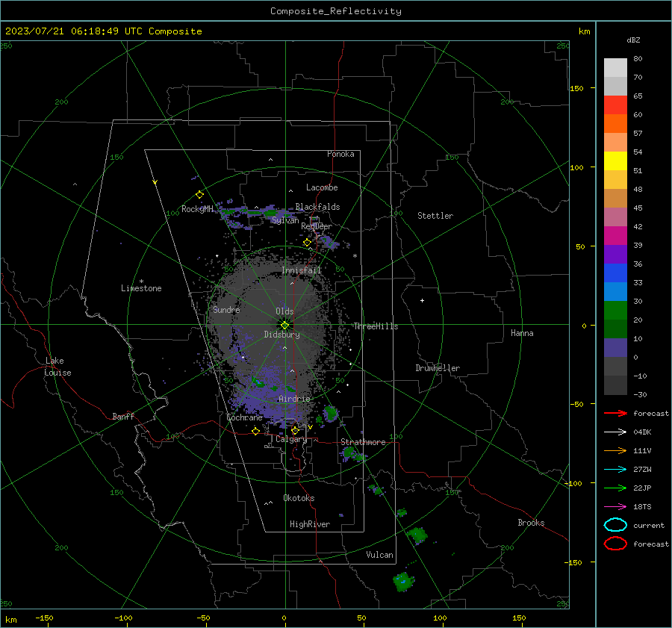Click the yellow diamond marker near RedDeer
Image resolution: width=672 pixels, height=628 pixels.
click(x=307, y=243)
